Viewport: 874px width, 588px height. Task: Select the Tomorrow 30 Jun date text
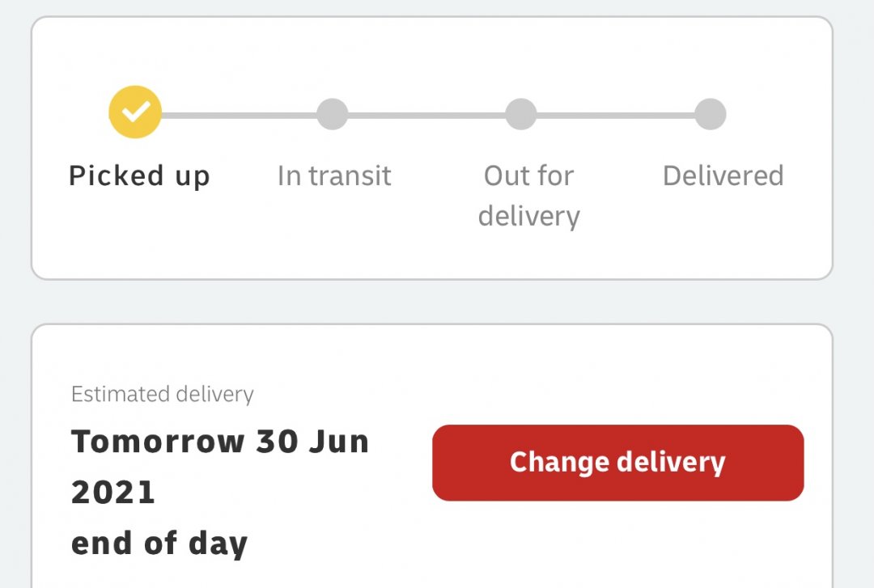[220, 442]
